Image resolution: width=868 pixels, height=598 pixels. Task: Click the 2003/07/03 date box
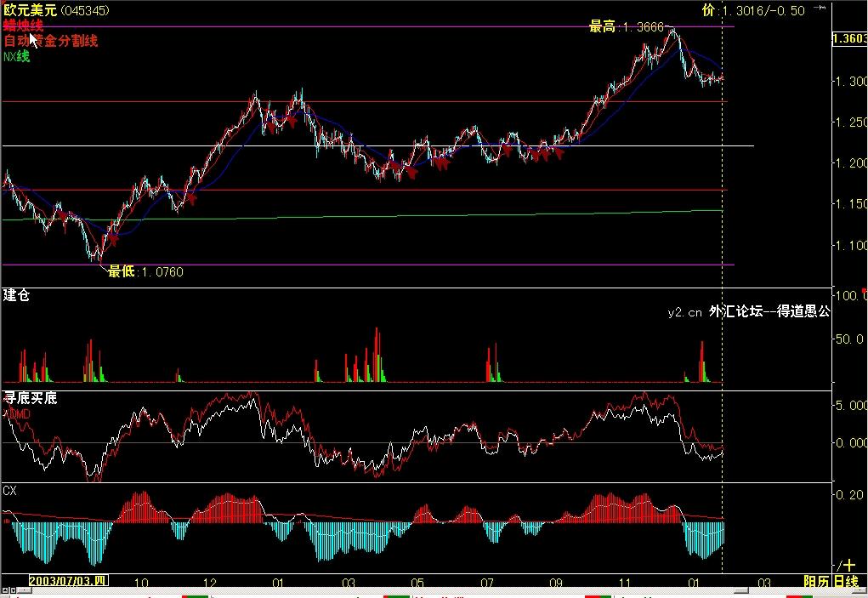68,582
